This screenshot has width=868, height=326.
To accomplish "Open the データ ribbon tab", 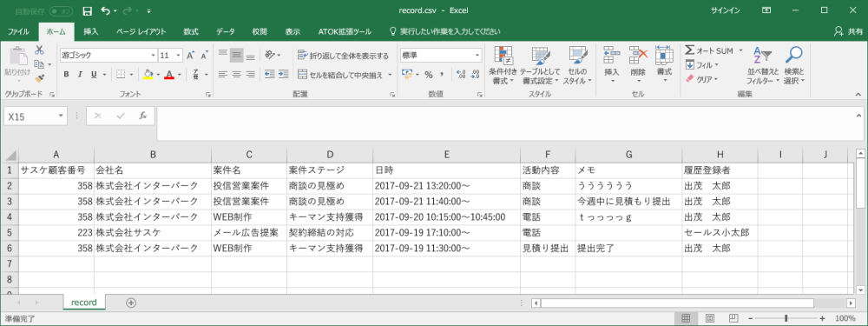I will click(225, 31).
